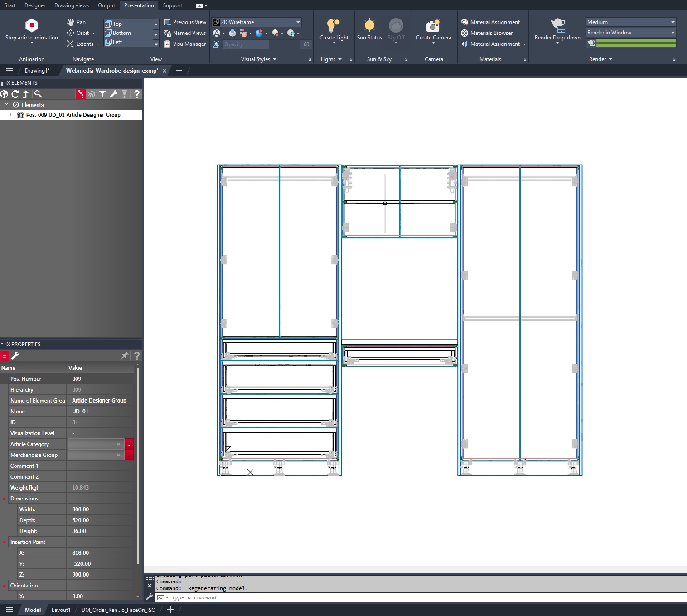Image resolution: width=687 pixels, height=616 pixels.
Task: Click the Merchandise Group red ellipsis button
Action: click(129, 455)
